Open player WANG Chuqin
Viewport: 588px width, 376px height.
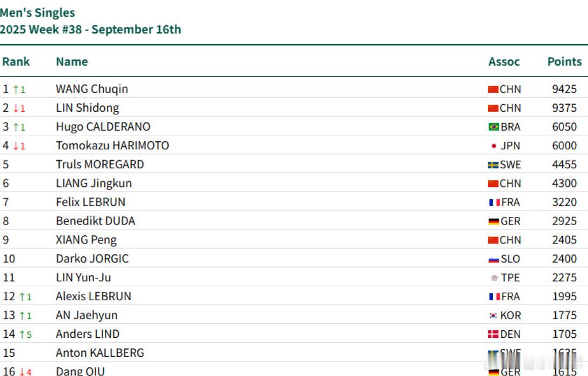click(92, 89)
